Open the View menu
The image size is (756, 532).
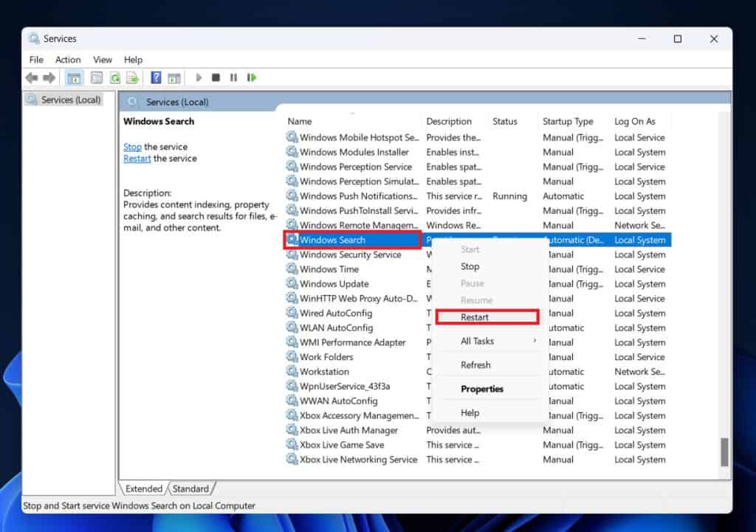pyautogui.click(x=102, y=59)
